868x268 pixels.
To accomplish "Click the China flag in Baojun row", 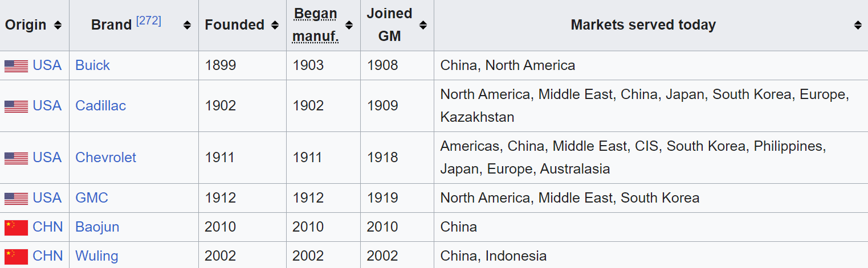I will point(16,228).
